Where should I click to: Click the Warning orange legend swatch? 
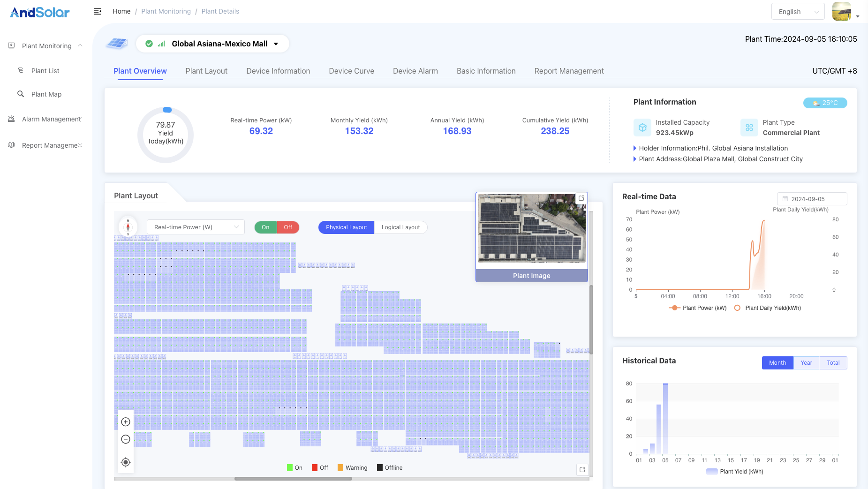pos(340,468)
